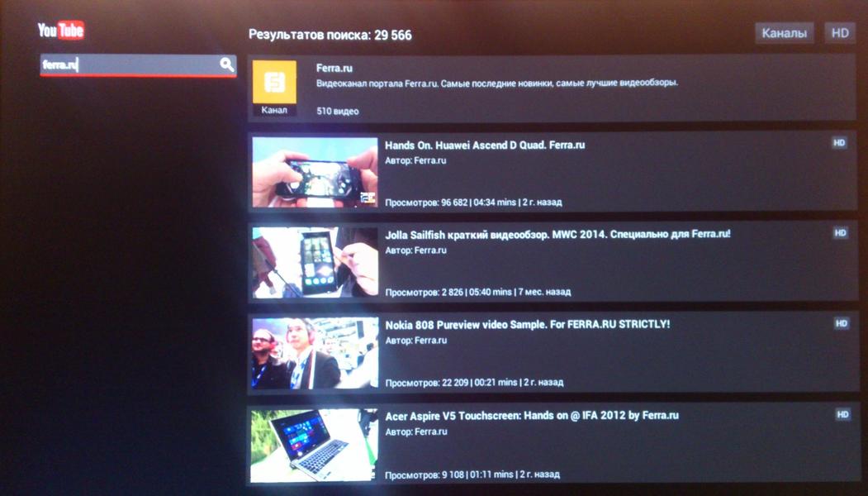The image size is (868, 496).
Task: Click Автор: Ferra.ru under Huawei video
Action: (x=415, y=160)
